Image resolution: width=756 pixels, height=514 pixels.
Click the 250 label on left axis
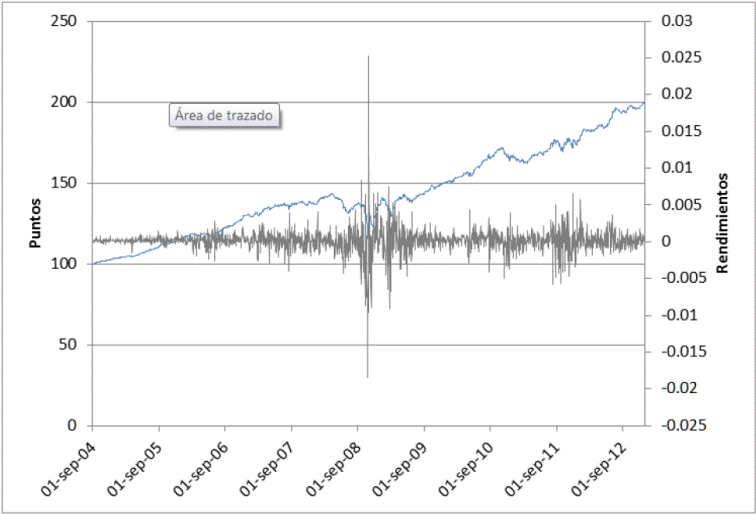pos(65,21)
